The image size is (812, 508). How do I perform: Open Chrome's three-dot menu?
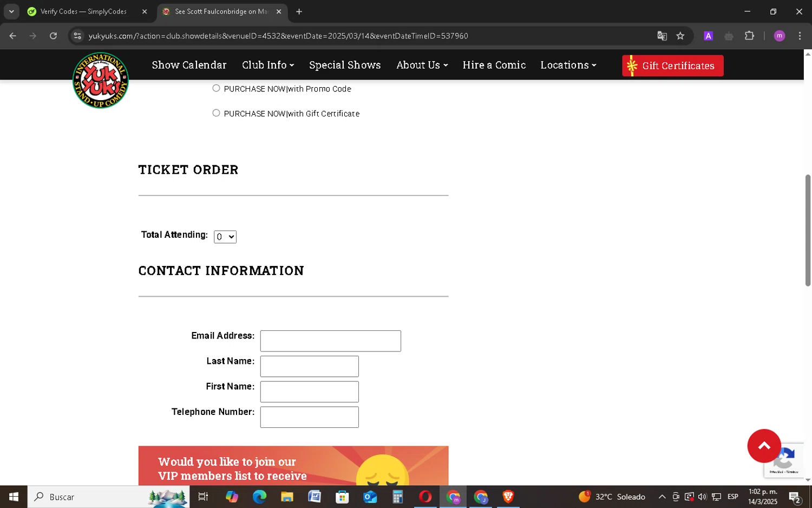800,36
